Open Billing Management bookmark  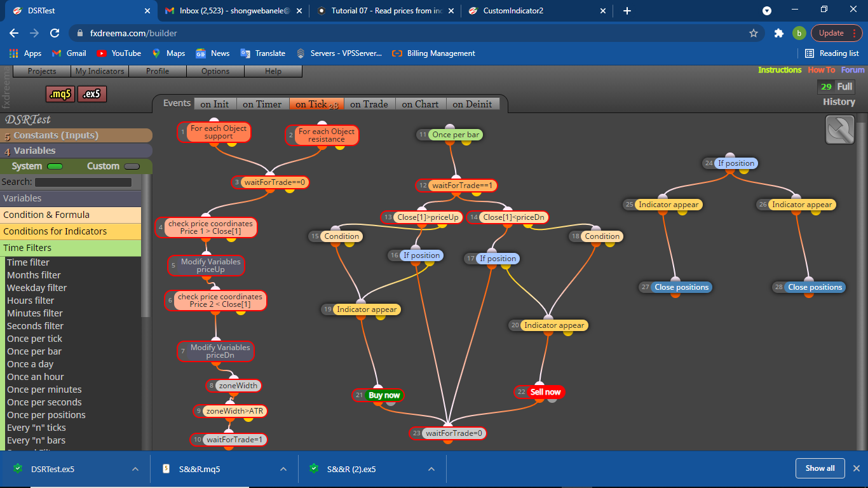[x=434, y=53]
